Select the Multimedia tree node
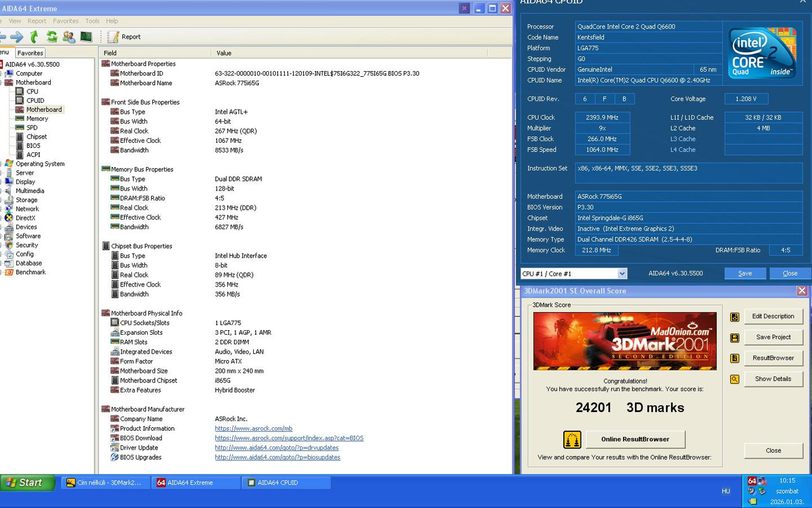 pyautogui.click(x=30, y=190)
